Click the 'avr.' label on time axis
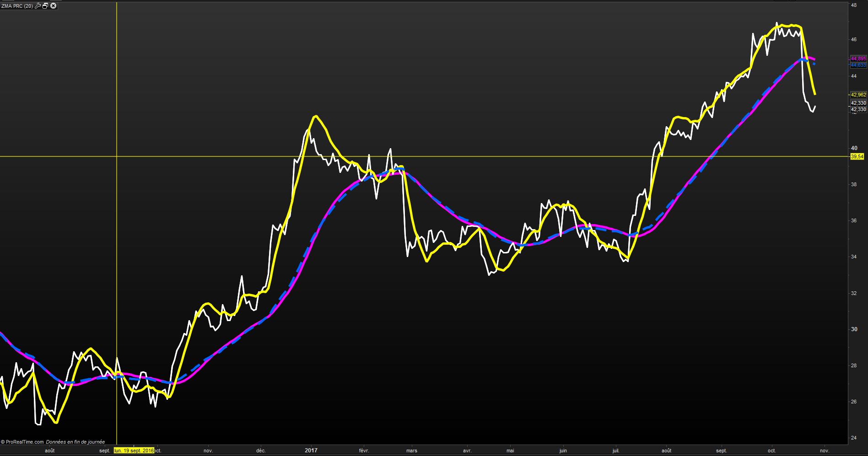 click(x=467, y=451)
